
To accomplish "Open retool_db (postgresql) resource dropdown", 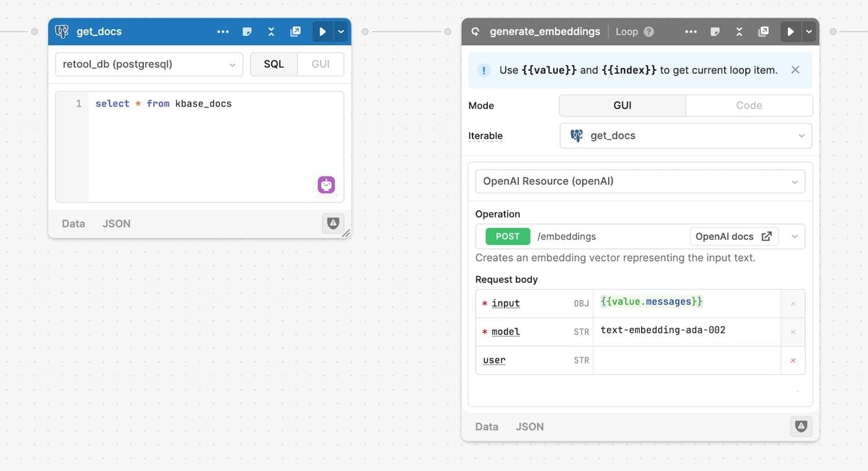I will point(149,64).
